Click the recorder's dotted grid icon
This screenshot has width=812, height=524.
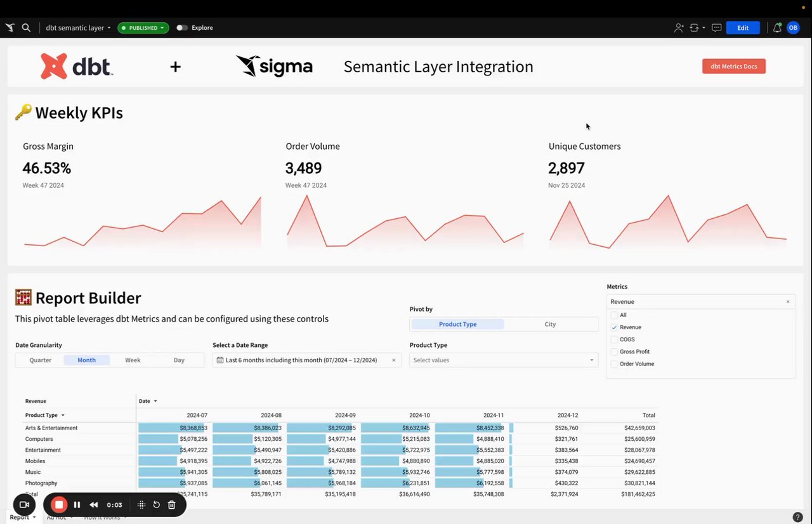tap(141, 505)
